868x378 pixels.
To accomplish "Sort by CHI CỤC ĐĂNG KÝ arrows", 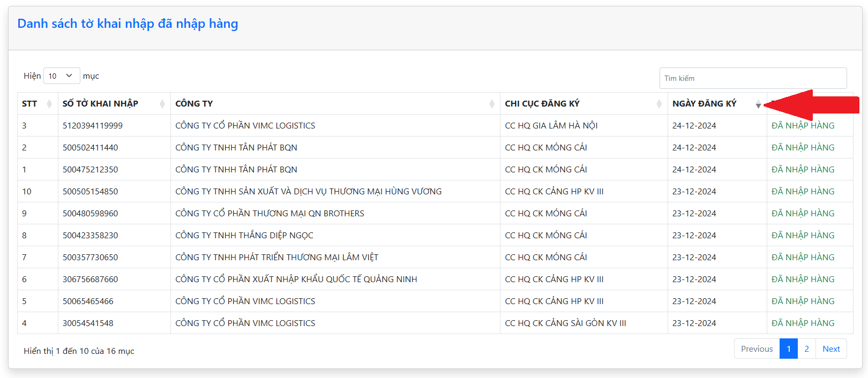I will pos(659,104).
